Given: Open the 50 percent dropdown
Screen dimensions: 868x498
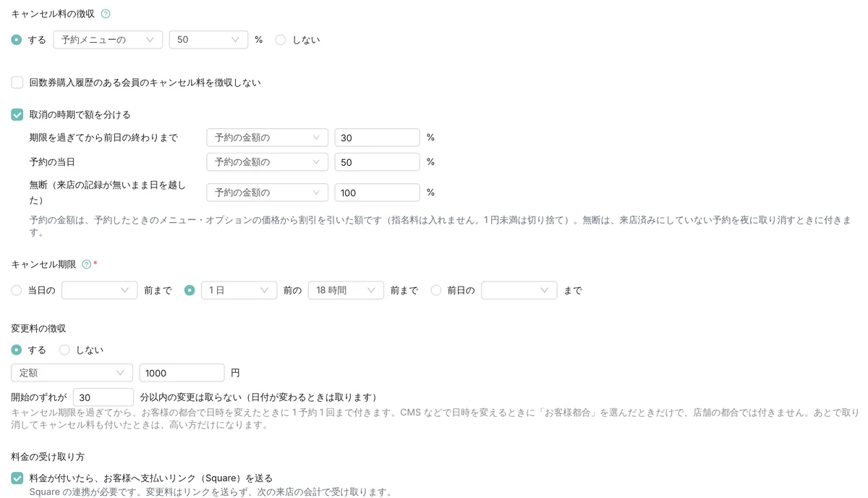Looking at the screenshot, I should point(208,40).
